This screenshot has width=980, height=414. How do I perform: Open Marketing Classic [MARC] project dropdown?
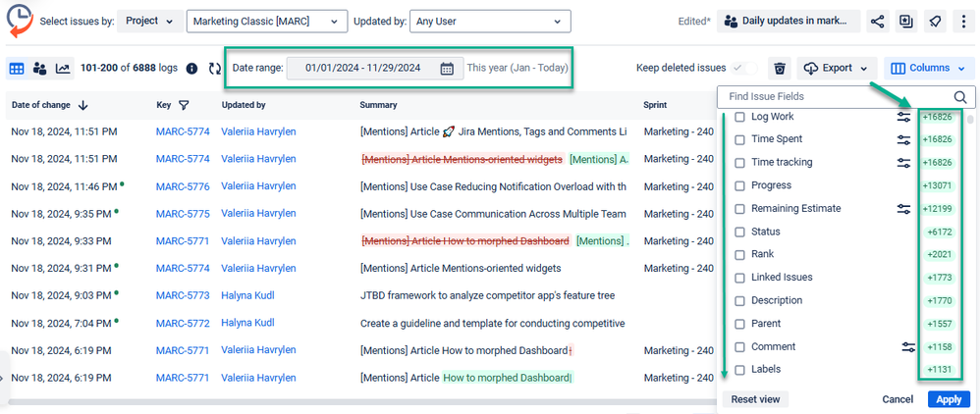click(x=267, y=22)
